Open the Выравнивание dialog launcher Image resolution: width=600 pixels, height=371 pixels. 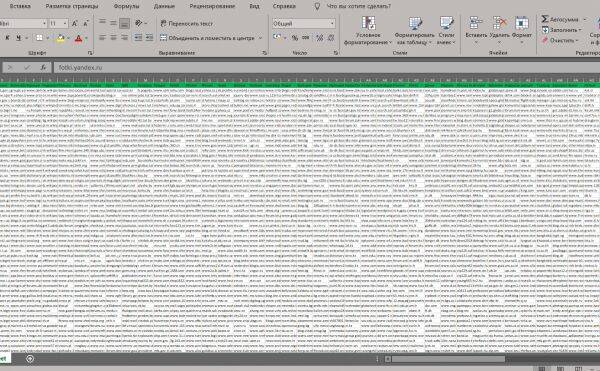[x=265, y=53]
